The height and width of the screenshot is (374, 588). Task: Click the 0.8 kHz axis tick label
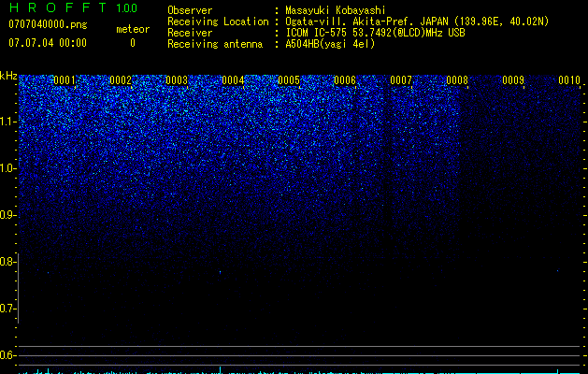click(x=7, y=262)
